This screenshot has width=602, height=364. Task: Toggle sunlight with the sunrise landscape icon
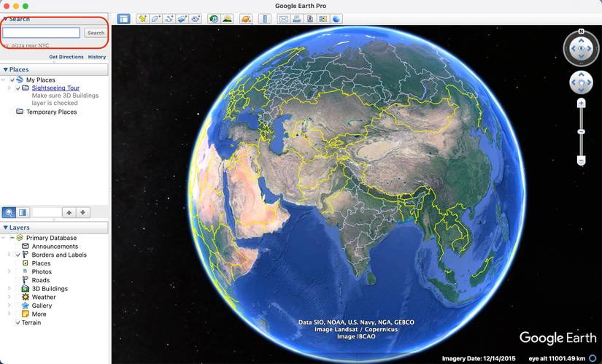[x=227, y=18]
